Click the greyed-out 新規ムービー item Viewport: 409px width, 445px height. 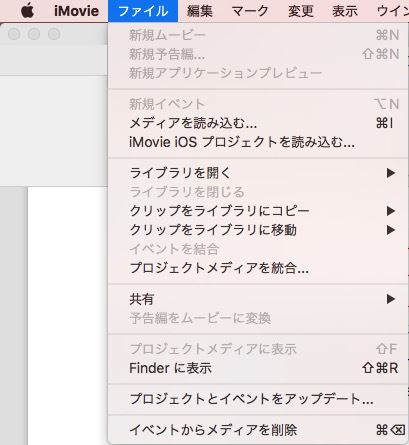click(258, 35)
